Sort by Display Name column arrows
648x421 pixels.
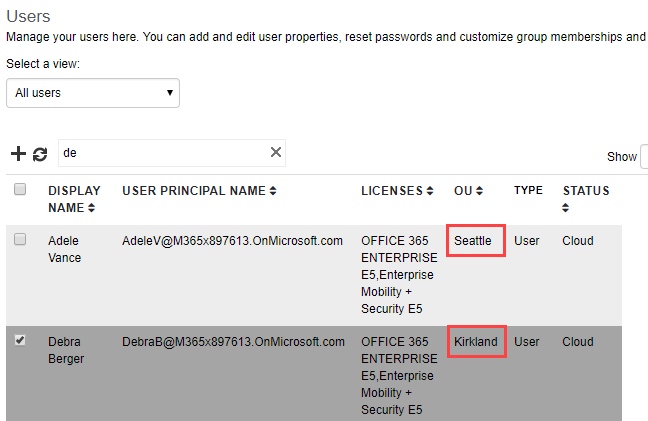pos(92,208)
